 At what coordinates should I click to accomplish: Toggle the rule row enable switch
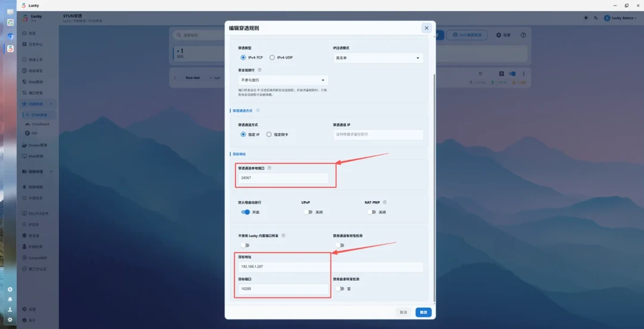pos(512,73)
